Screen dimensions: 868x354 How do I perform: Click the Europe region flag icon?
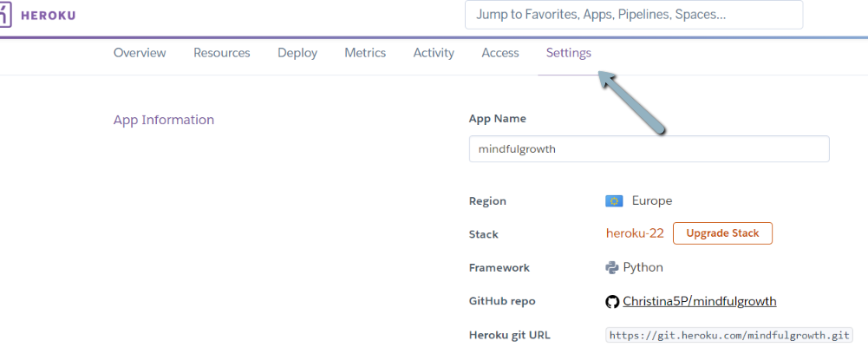pyautogui.click(x=614, y=201)
